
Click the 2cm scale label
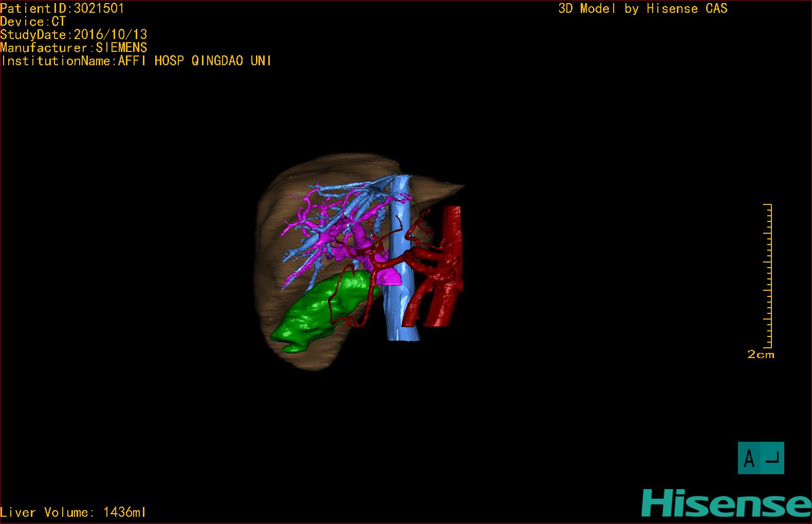(761, 354)
